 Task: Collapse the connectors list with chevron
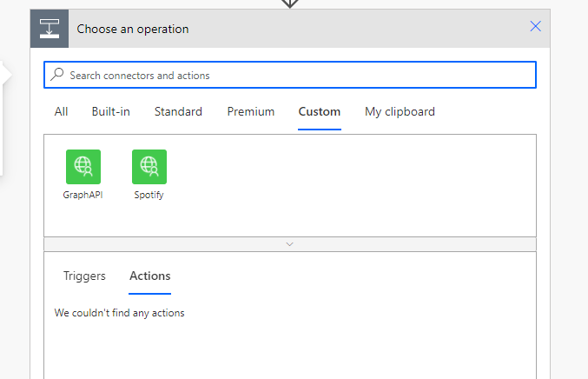point(289,244)
